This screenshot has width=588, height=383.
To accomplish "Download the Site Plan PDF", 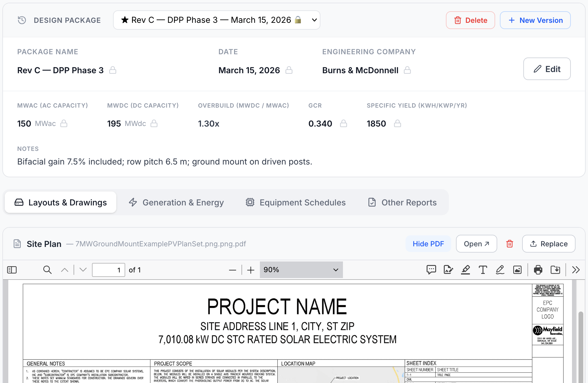I will point(555,270).
